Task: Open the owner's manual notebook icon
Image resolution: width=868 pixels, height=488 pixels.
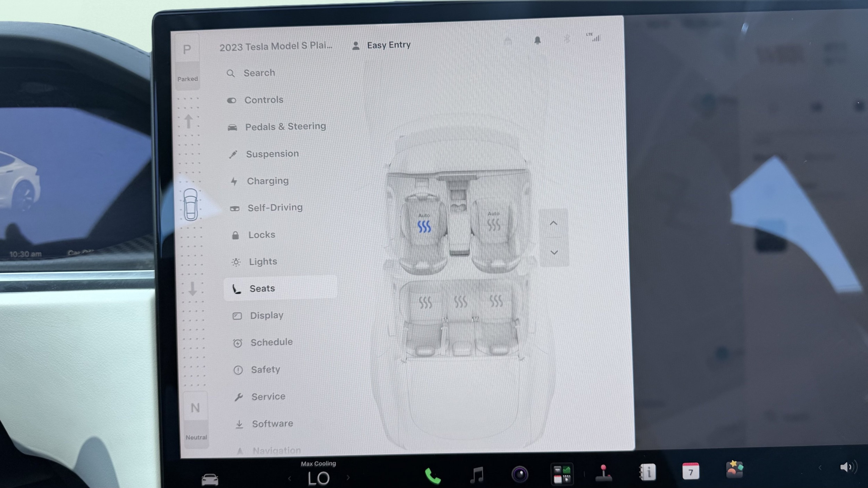Action: point(648,472)
